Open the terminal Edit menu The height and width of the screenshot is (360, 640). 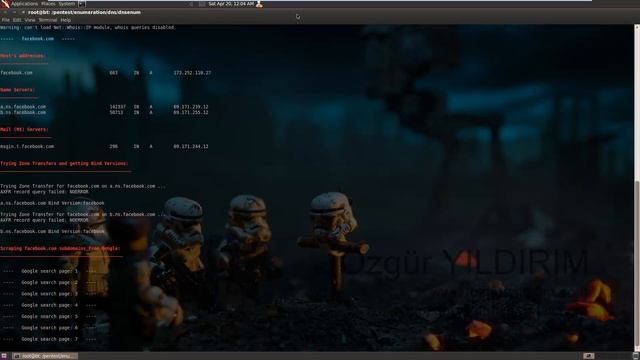17,20
